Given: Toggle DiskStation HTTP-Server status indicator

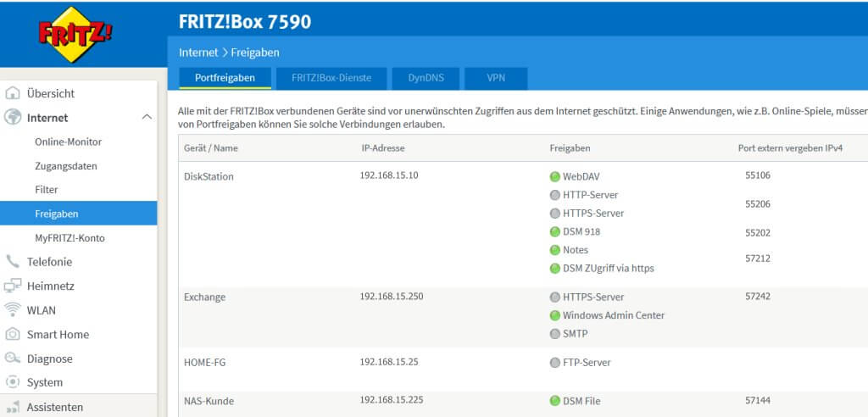Looking at the screenshot, I should click(554, 195).
